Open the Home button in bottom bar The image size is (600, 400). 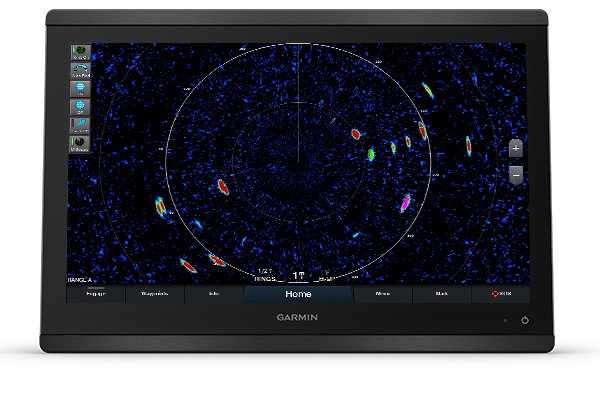tap(298, 294)
